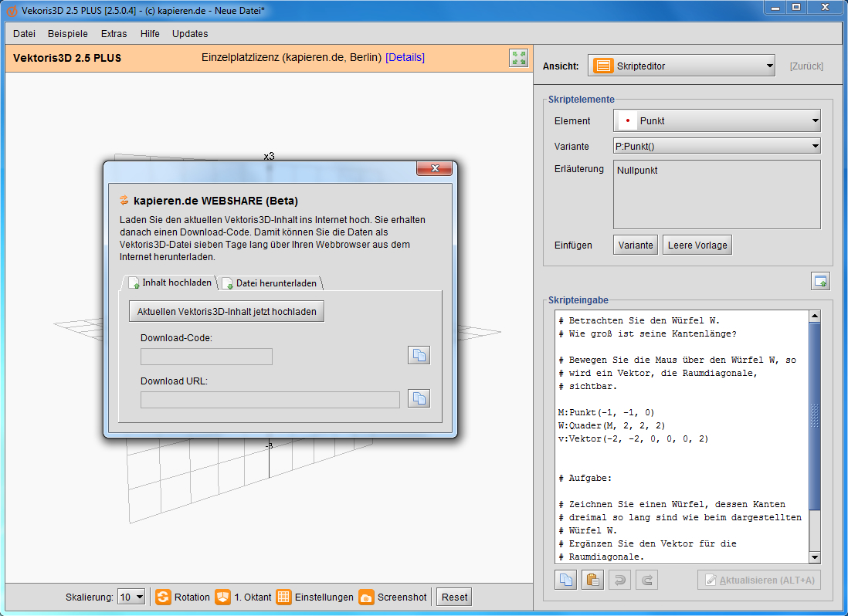Select the Datei herunterladen tab
The width and height of the screenshot is (848, 616).
tap(272, 283)
